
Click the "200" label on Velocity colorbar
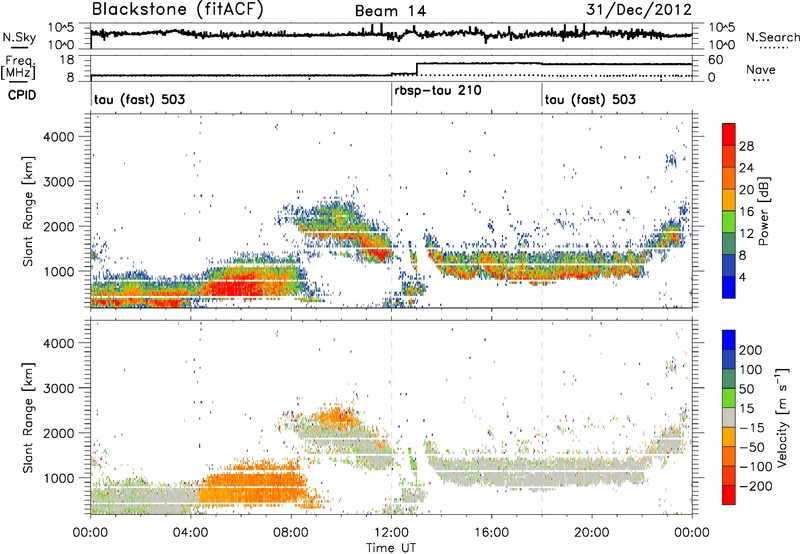click(751, 350)
